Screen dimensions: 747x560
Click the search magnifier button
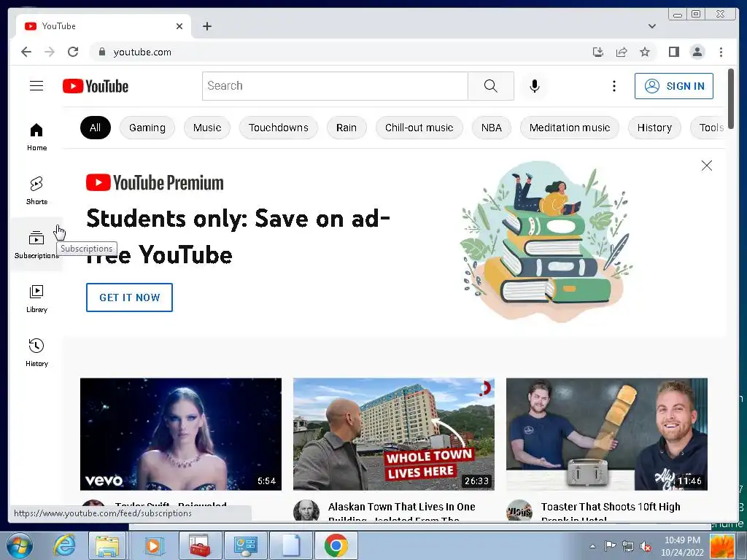pyautogui.click(x=491, y=86)
